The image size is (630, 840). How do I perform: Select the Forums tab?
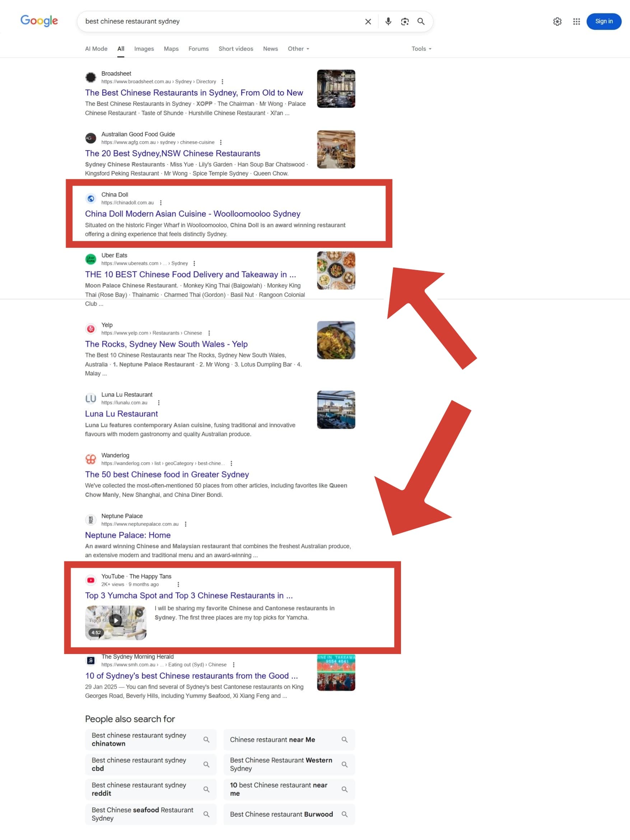(199, 49)
